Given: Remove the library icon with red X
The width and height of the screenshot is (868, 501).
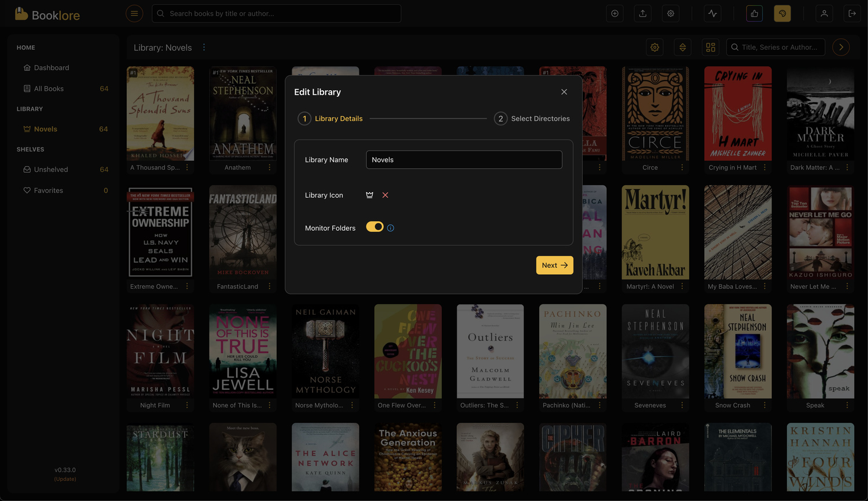Looking at the screenshot, I should (x=385, y=196).
